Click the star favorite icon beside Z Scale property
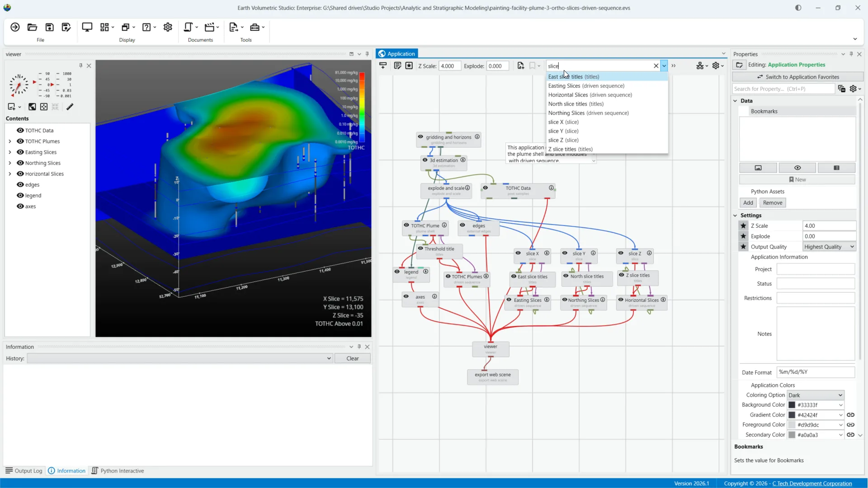This screenshot has height=488, width=868. 743,226
